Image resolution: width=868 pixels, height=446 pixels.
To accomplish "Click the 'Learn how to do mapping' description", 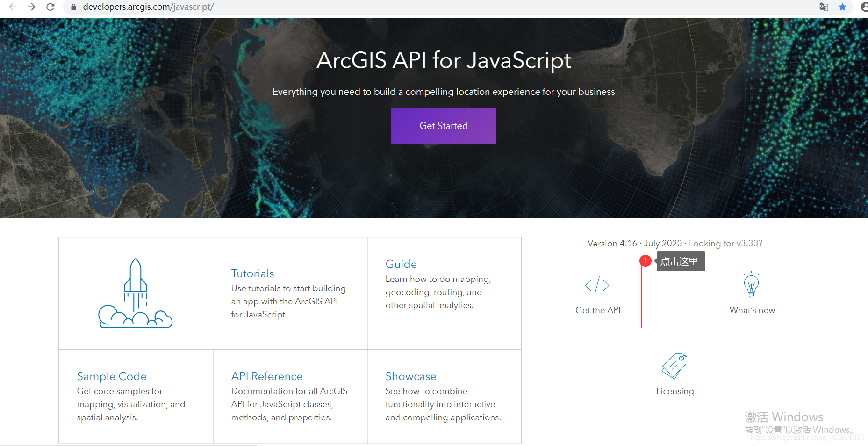I will coord(438,292).
